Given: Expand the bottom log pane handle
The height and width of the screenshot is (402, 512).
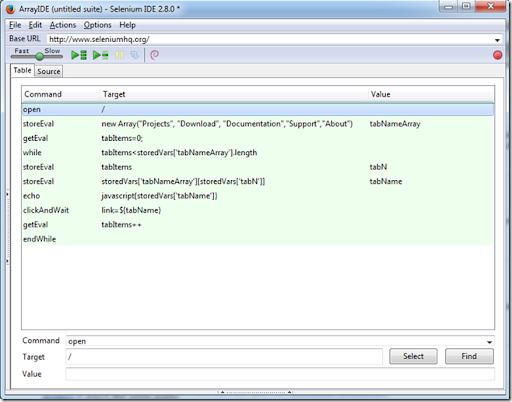Looking at the screenshot, I should (x=256, y=392).
